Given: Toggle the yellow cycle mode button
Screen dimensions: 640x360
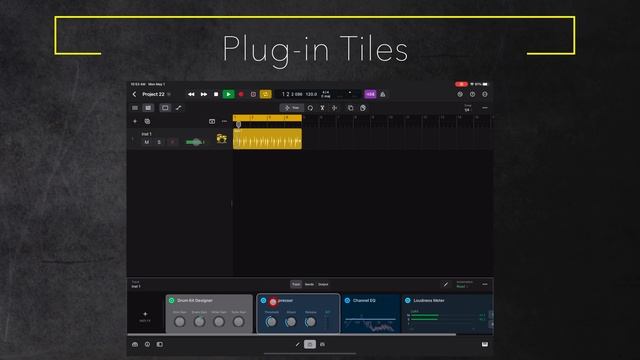Looking at the screenshot, I should [266, 94].
